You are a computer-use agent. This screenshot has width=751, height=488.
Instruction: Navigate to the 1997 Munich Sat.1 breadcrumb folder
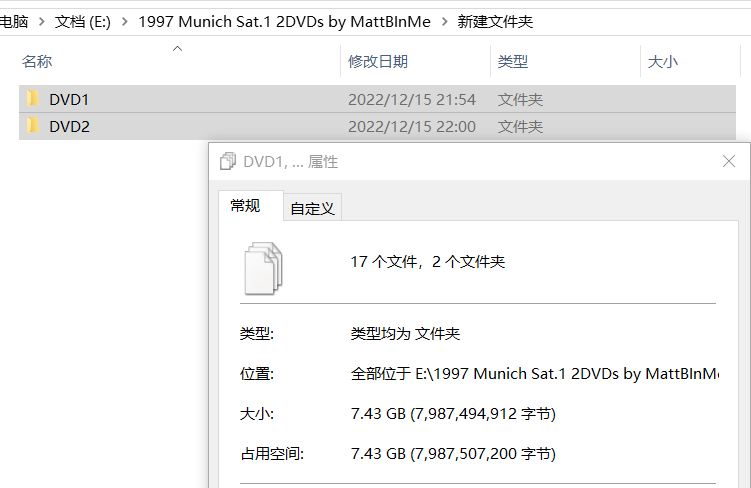pos(284,20)
